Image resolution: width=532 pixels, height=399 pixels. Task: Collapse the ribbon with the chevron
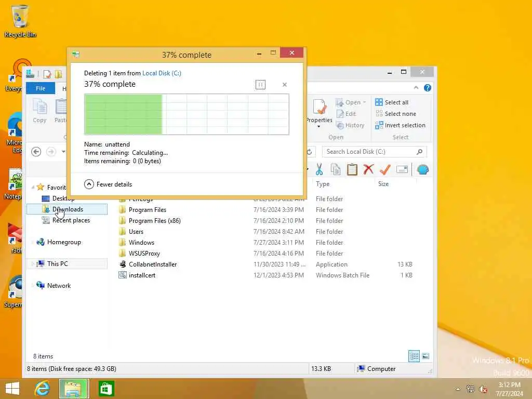click(416, 88)
